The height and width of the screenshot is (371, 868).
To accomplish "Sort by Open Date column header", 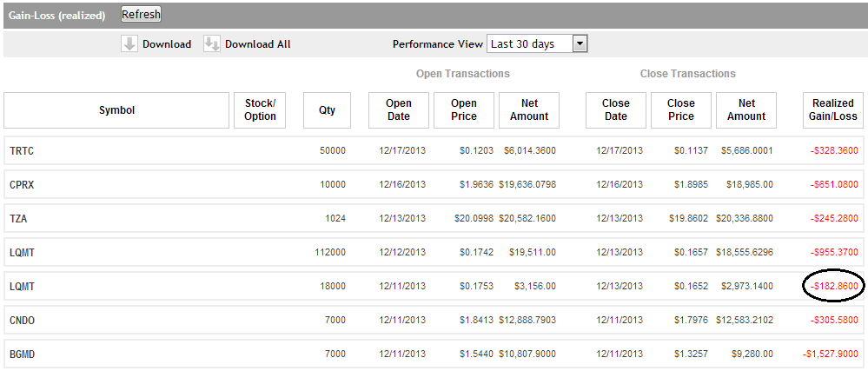I will 399,110.
